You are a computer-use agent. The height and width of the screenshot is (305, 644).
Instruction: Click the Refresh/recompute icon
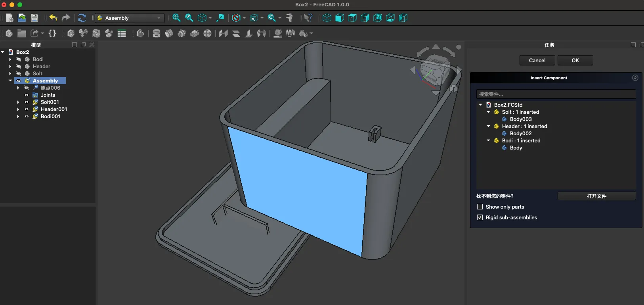(82, 18)
